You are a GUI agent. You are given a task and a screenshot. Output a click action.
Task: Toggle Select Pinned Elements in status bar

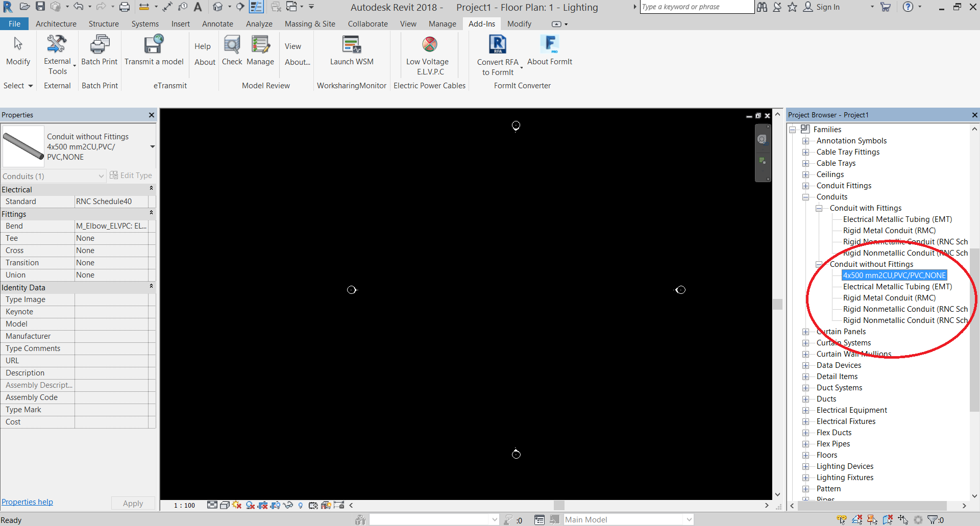point(872,519)
